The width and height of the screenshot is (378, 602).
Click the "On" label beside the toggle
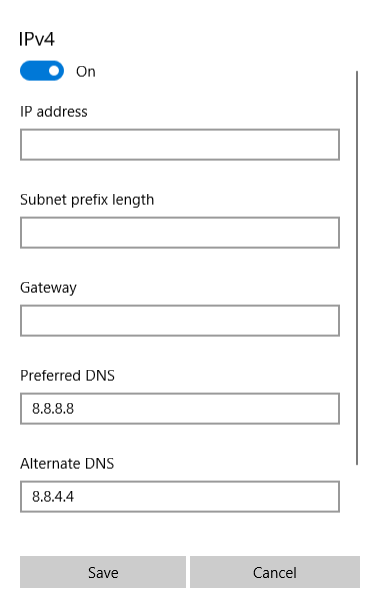[x=86, y=72]
